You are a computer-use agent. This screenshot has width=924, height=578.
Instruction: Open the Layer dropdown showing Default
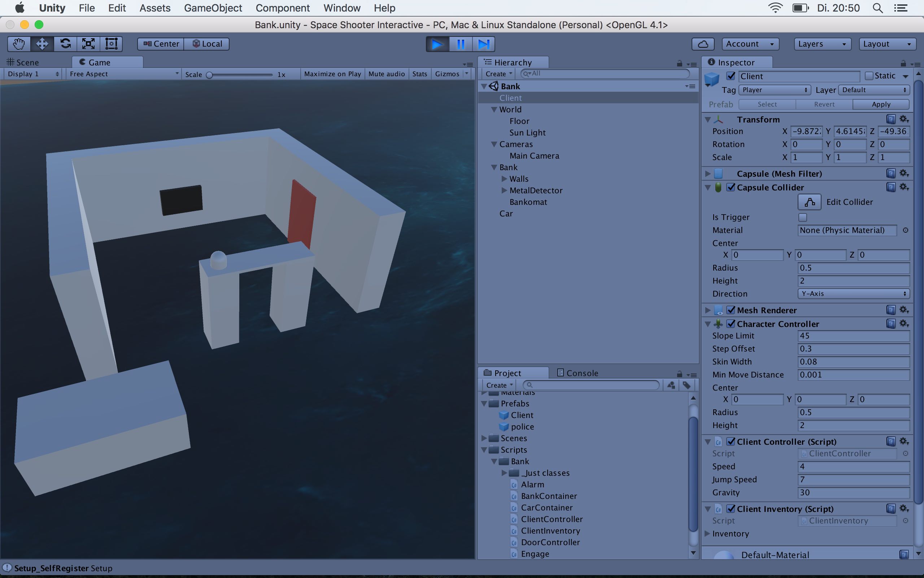click(x=874, y=90)
